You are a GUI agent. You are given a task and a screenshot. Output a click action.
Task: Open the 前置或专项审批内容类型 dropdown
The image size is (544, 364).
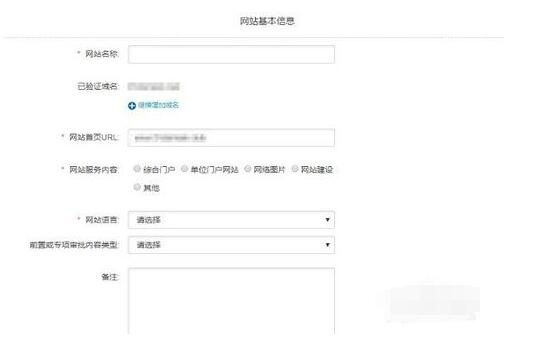(x=231, y=245)
